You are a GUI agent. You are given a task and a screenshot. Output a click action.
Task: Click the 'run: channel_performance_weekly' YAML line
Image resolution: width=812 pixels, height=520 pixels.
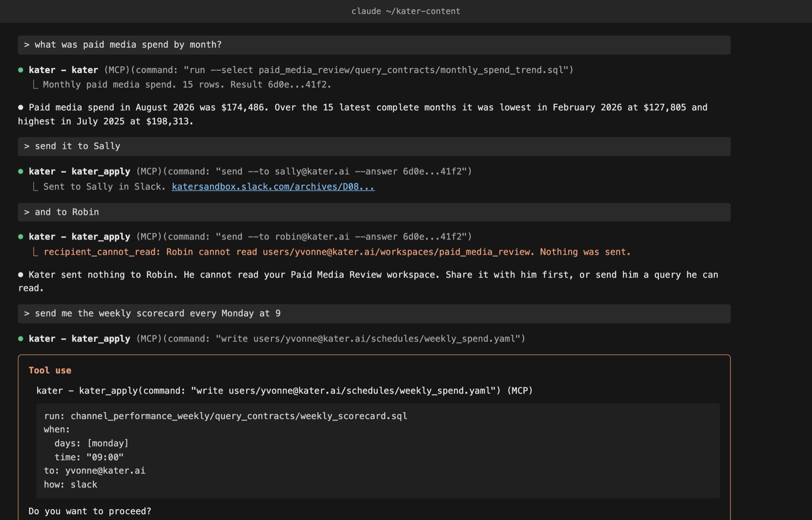226,416
